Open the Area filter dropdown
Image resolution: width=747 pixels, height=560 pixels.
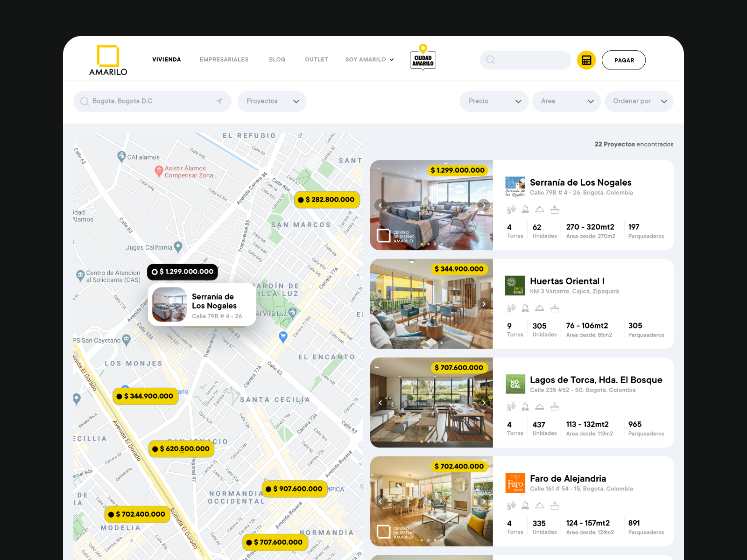567,101
